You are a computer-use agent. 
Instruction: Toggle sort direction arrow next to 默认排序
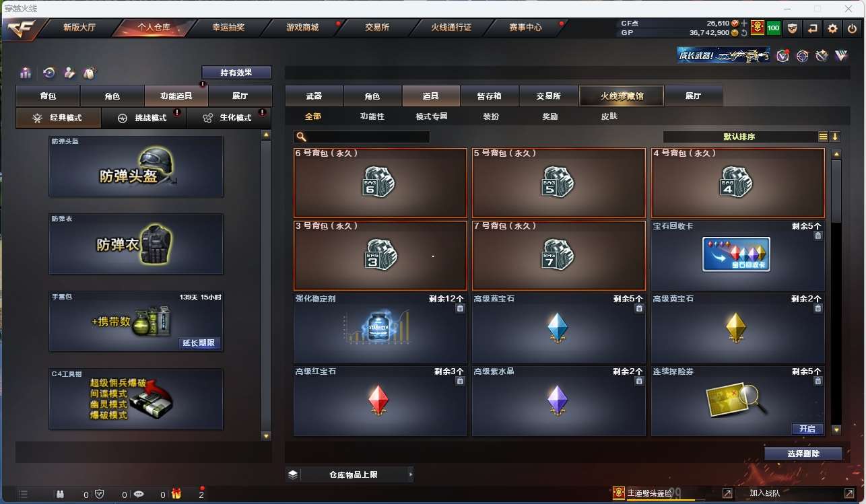click(x=835, y=137)
